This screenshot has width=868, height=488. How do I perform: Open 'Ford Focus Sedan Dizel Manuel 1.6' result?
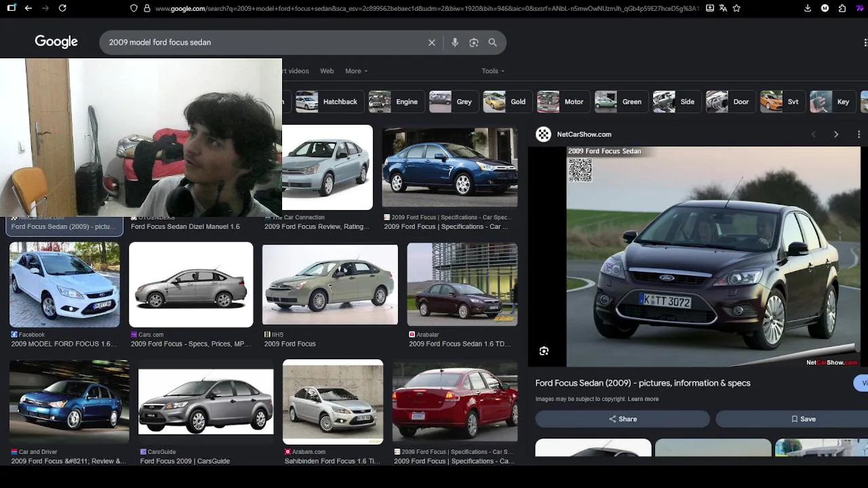tap(185, 226)
